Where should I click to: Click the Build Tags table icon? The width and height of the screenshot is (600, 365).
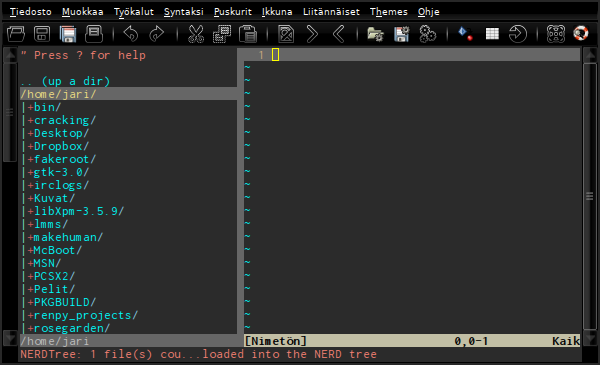[492, 34]
